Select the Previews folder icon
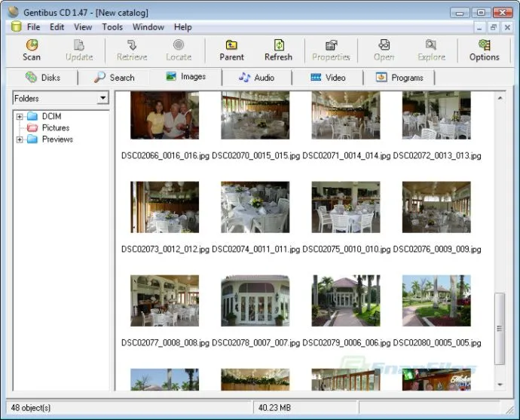 (32, 139)
